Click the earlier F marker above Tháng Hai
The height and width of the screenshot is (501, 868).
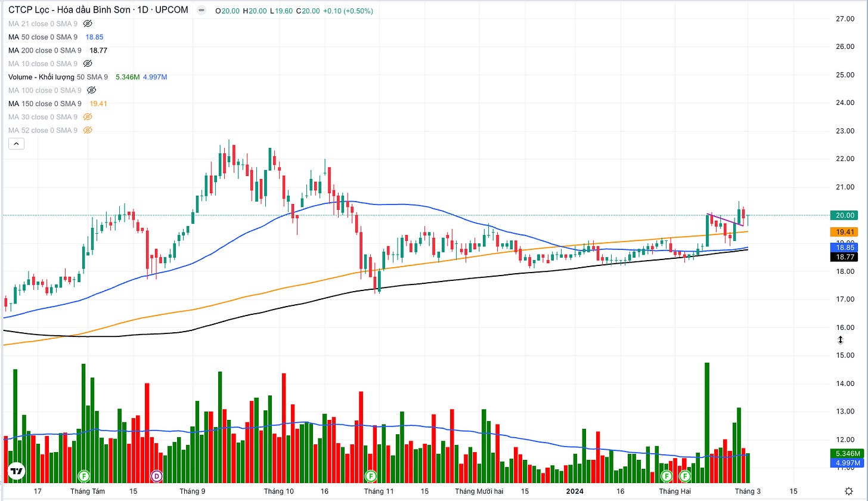click(666, 476)
